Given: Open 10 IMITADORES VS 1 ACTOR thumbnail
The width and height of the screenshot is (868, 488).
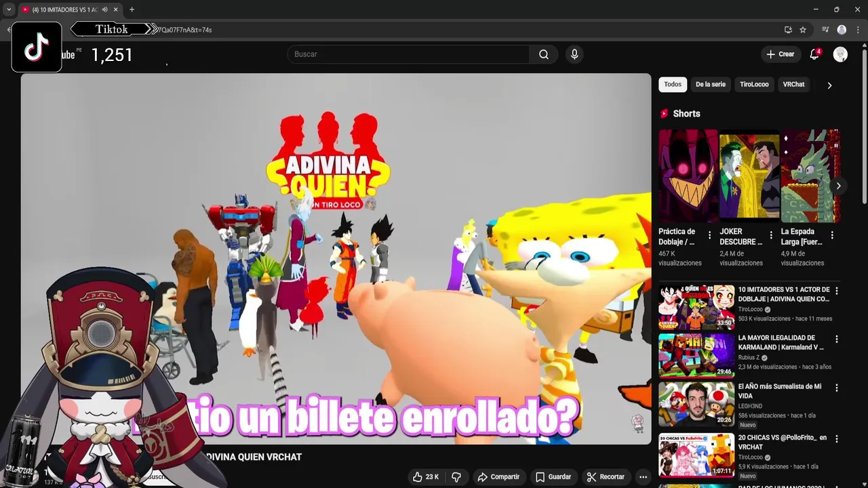Looking at the screenshot, I should tap(696, 307).
